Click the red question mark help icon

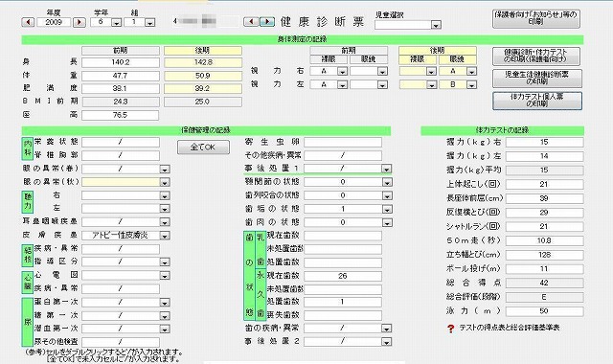[451, 329]
